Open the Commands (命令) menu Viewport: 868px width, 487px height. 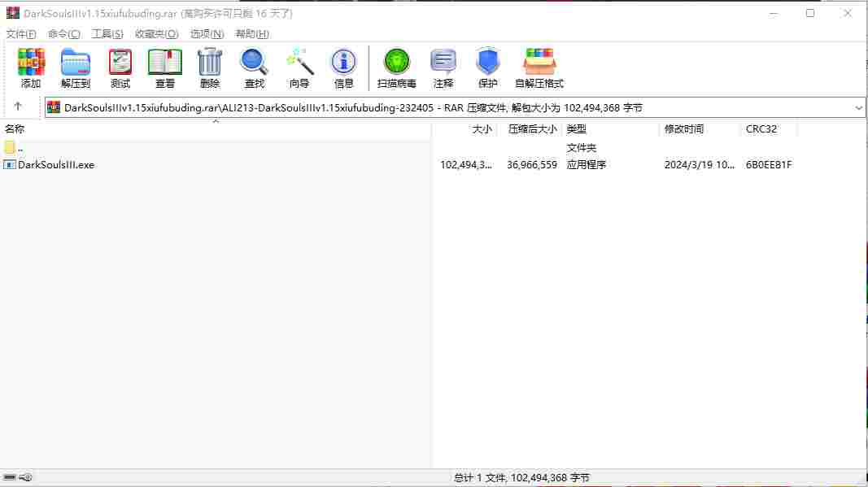point(64,34)
